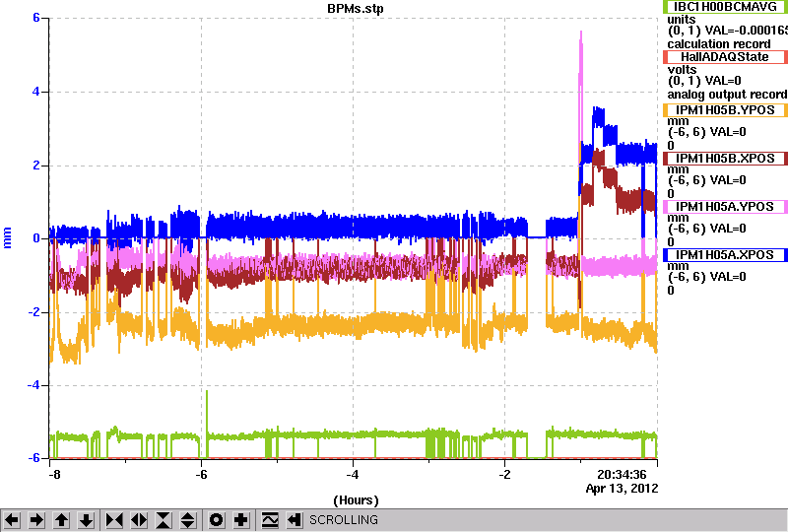Click the -2 tick label on the time axis

pyautogui.click(x=504, y=475)
